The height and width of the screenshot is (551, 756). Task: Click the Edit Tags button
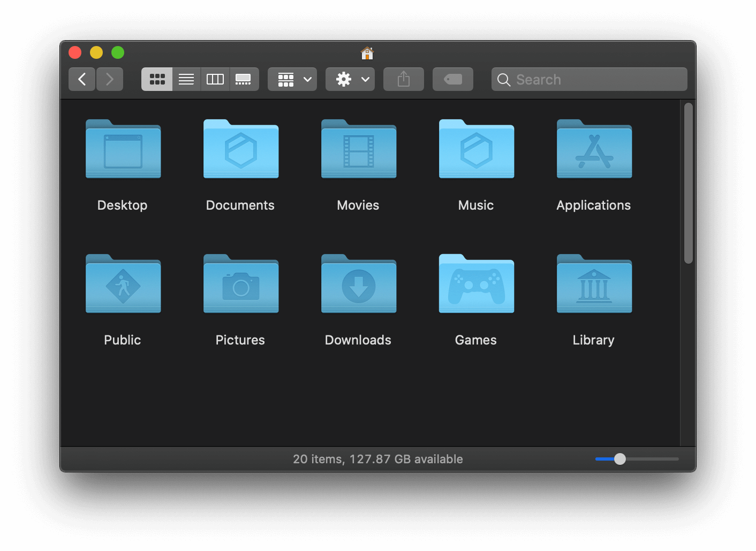(452, 79)
